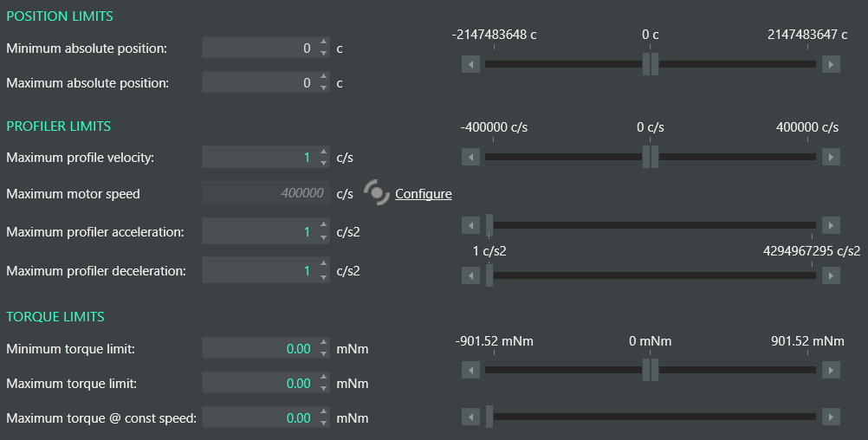
Task: Click left arrow of torque at const speed slider
Action: (470, 417)
